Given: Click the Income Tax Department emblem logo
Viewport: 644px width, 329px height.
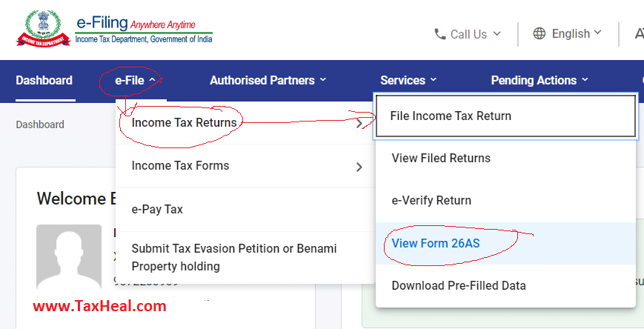Looking at the screenshot, I should click(42, 30).
